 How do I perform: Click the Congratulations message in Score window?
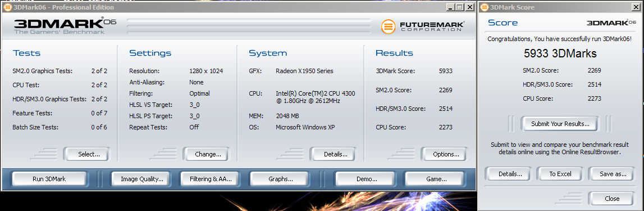click(559, 39)
